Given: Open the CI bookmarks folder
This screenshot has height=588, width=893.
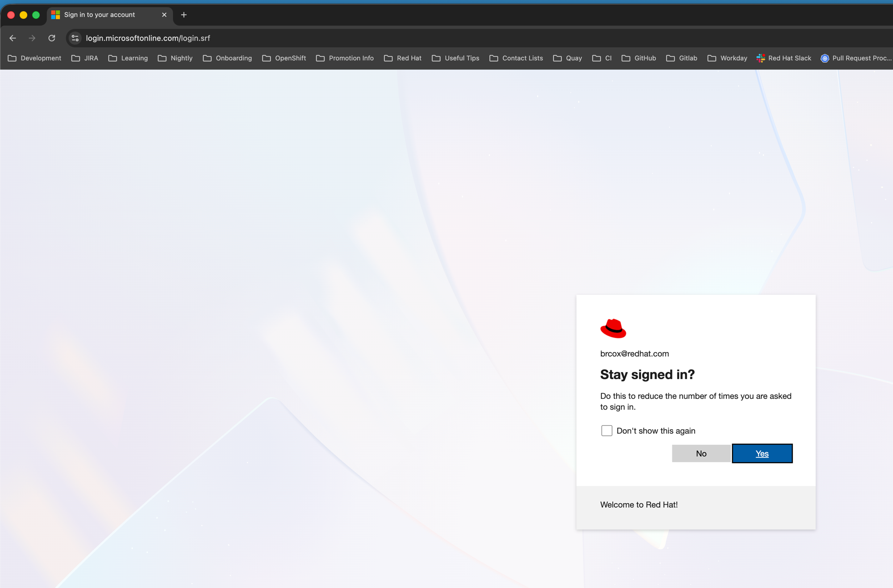Looking at the screenshot, I should click(x=602, y=58).
